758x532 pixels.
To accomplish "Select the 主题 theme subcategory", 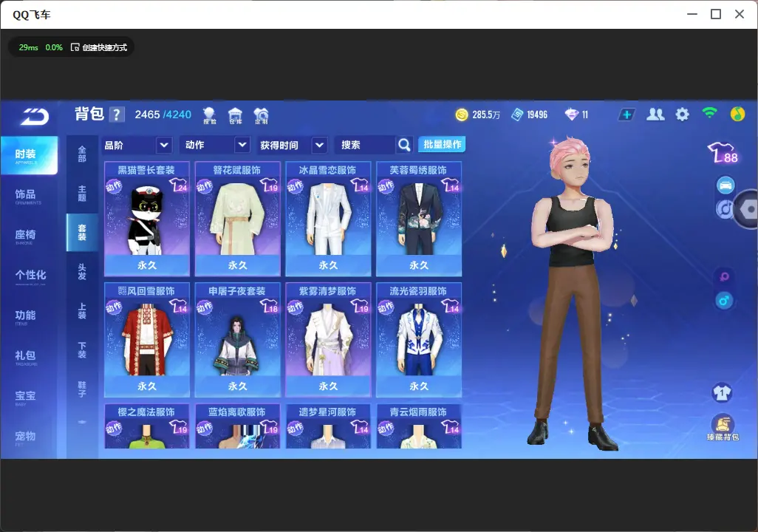I will point(82,193).
